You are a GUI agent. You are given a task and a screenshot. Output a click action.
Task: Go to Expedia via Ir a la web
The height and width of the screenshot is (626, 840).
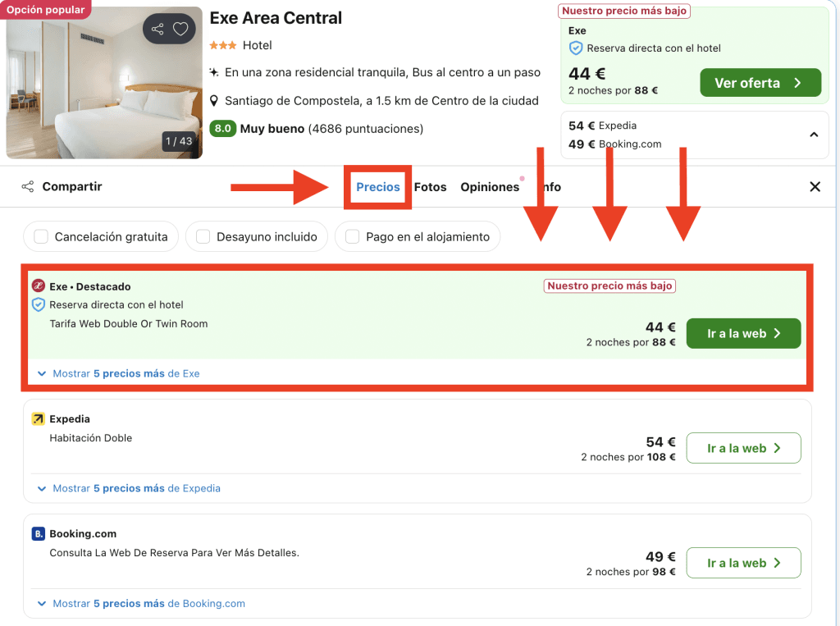[743, 448]
